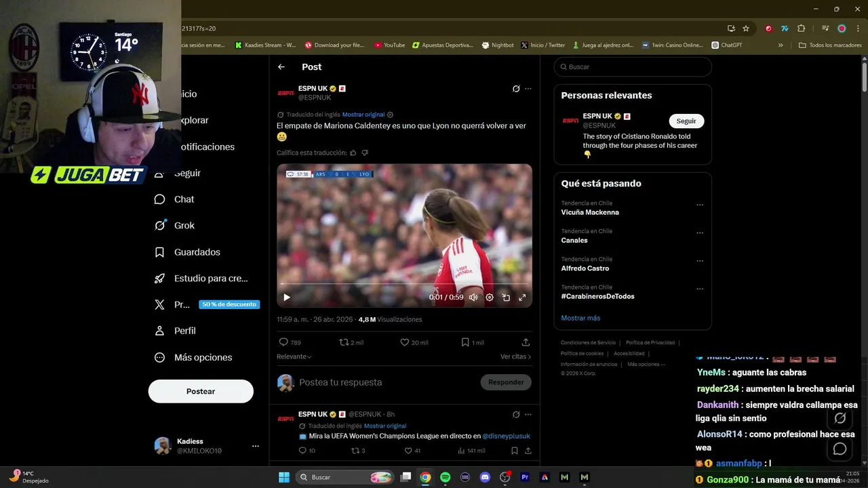Screen dimensions: 868x488
Task: Open Todos los marcadores folder
Action: pyautogui.click(x=830, y=45)
